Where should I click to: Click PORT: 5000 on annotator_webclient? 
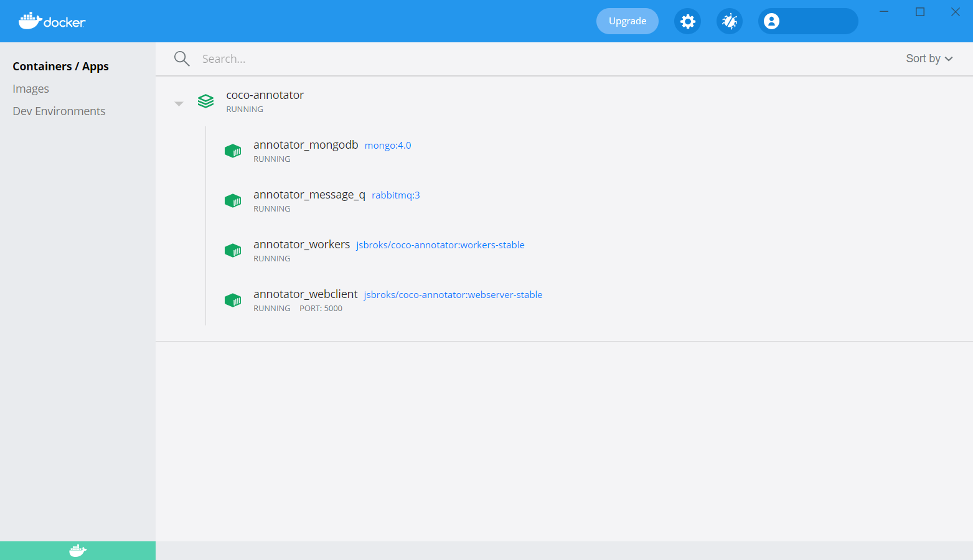coord(321,309)
